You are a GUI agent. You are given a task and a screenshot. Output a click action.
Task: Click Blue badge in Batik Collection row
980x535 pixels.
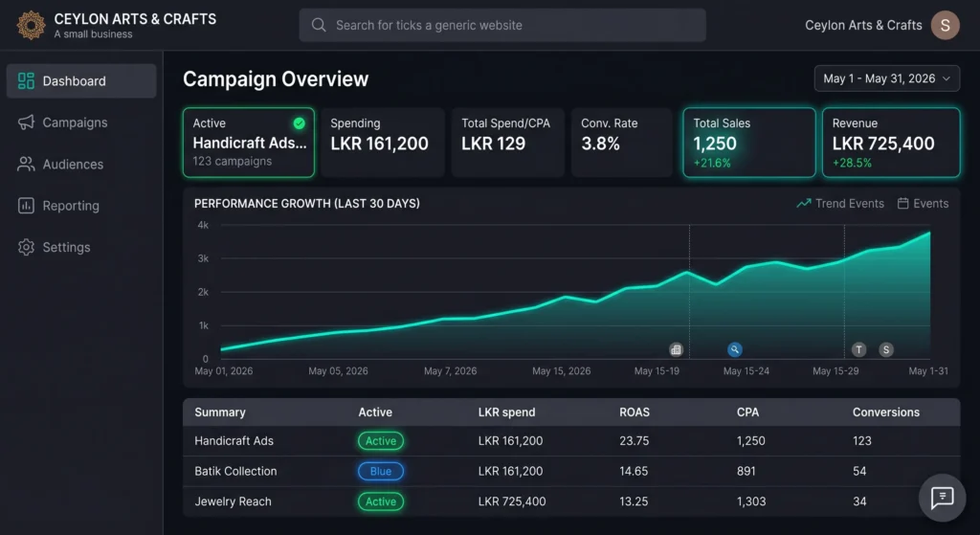click(381, 471)
